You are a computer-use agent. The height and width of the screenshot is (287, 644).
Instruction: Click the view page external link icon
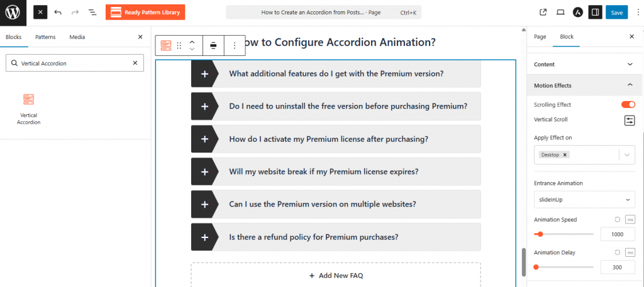543,13
